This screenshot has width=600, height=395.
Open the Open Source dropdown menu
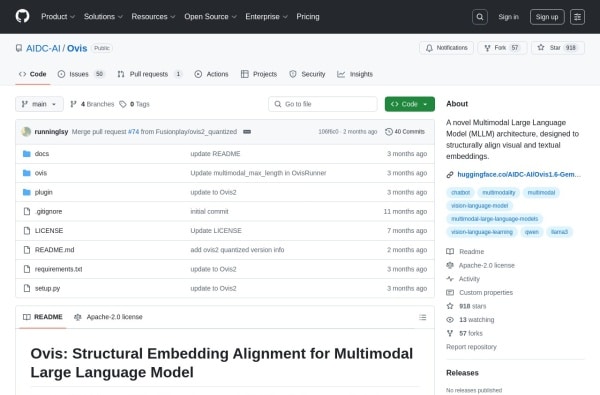pyautogui.click(x=210, y=16)
